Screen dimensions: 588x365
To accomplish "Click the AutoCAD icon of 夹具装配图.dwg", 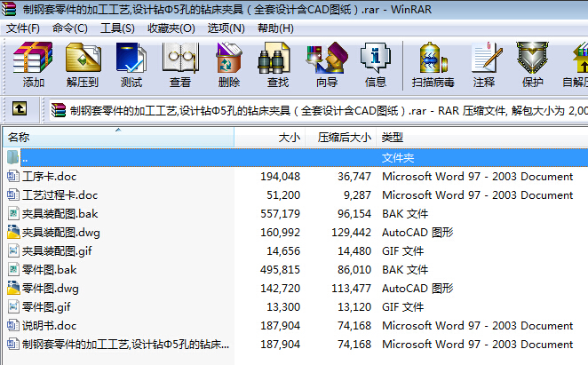I will 13,232.
